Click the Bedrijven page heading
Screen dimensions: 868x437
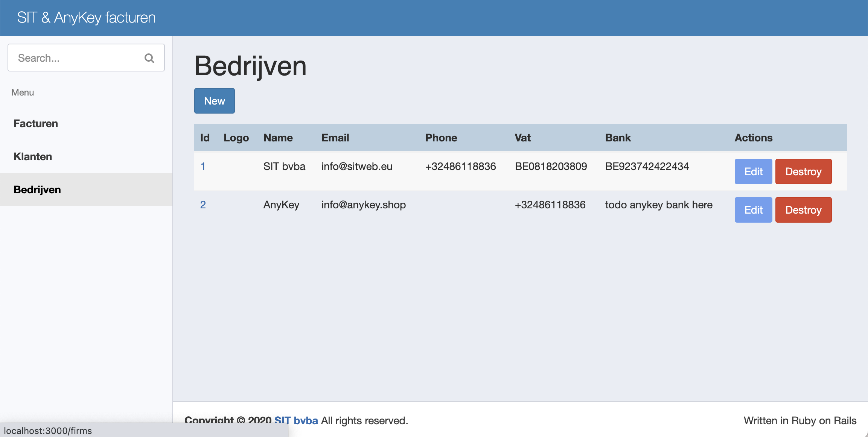250,66
